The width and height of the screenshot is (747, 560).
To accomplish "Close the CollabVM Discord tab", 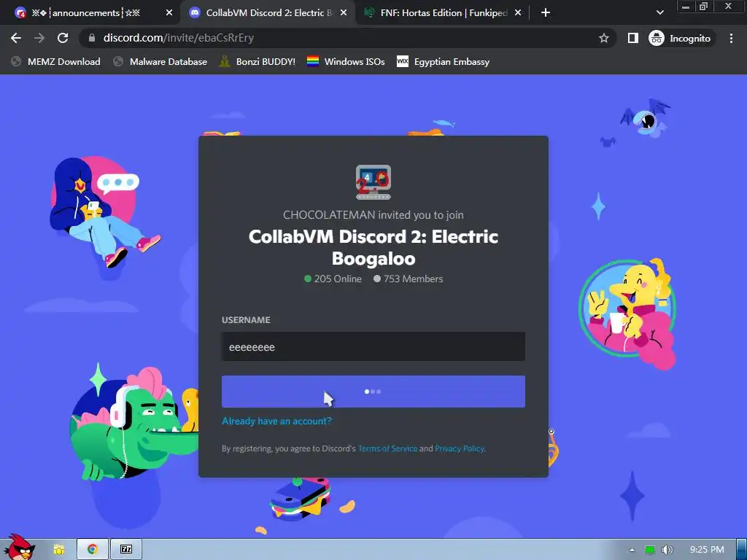I will point(344,13).
